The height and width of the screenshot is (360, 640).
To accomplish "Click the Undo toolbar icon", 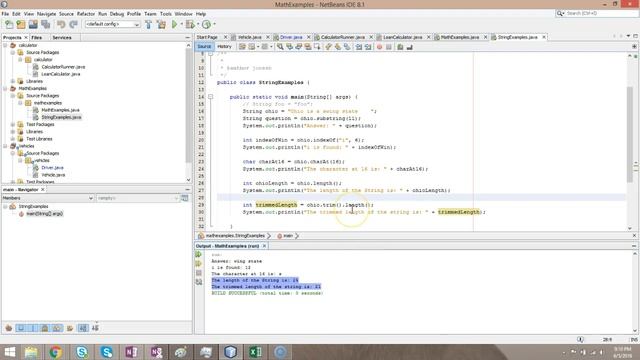I will [x=61, y=24].
